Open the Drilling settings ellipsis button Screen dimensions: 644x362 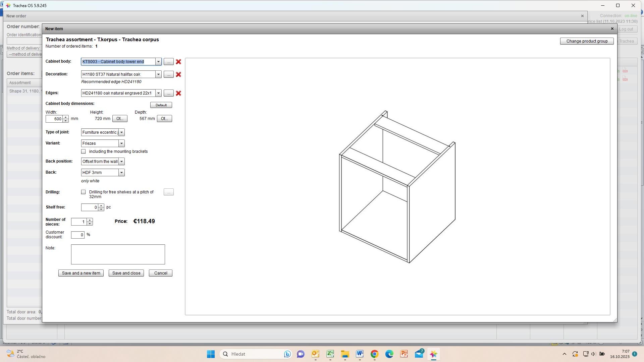tap(169, 192)
